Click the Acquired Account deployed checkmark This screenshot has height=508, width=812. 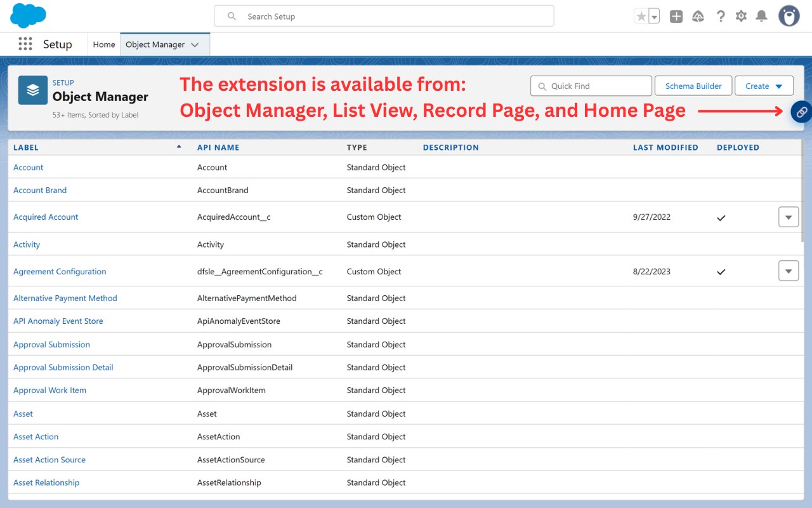(721, 217)
